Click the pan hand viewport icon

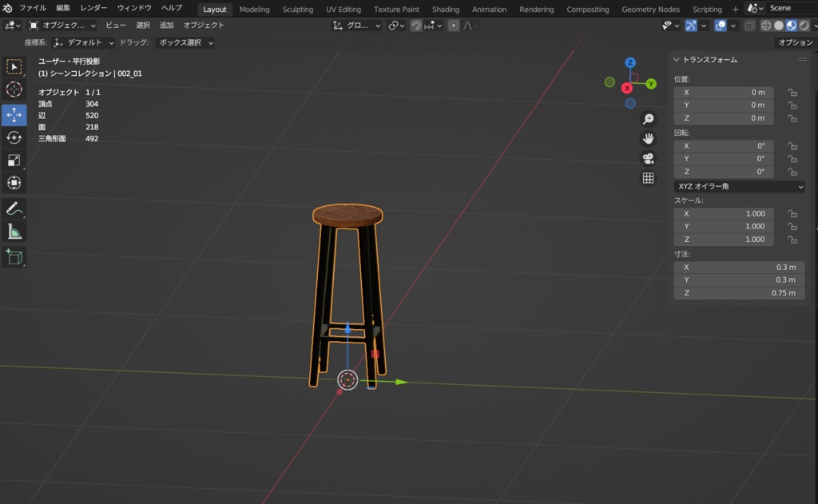[x=648, y=139]
